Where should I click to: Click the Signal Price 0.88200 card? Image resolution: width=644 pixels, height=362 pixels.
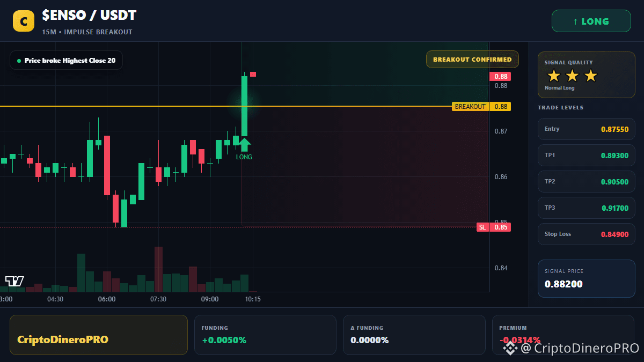[x=587, y=278]
